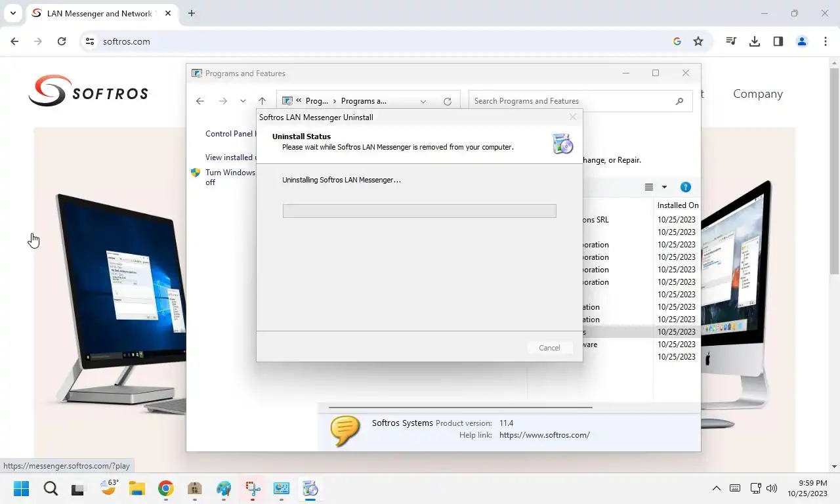Open taskbar Search
The width and height of the screenshot is (840, 504).
point(51,489)
